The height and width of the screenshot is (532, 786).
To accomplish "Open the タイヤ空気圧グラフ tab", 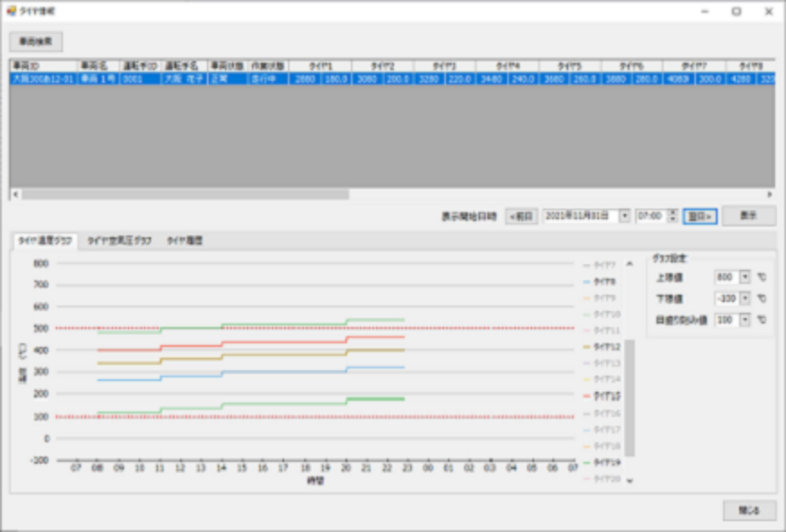I will pyautogui.click(x=120, y=241).
